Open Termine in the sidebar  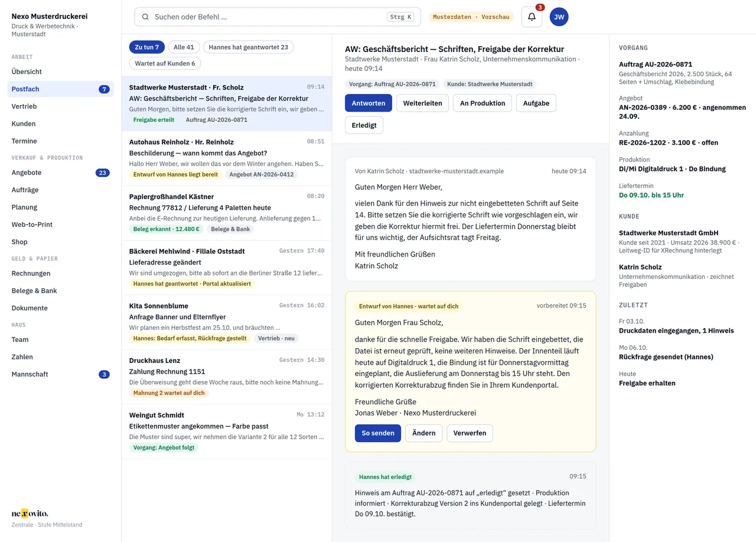click(x=60, y=141)
